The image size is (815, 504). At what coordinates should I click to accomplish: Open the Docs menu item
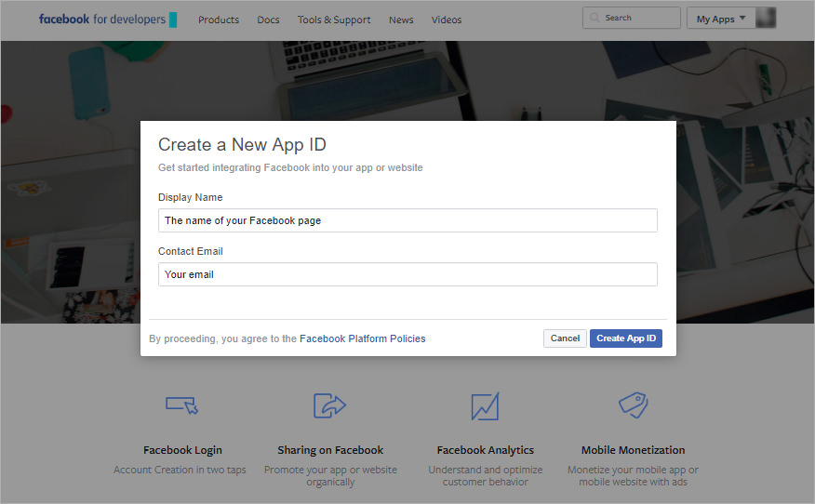[x=268, y=20]
